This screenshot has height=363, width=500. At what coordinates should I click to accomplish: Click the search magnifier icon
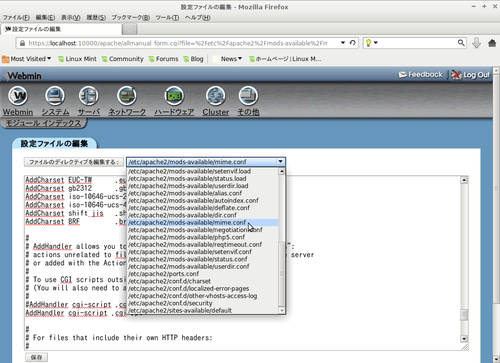click(x=461, y=43)
